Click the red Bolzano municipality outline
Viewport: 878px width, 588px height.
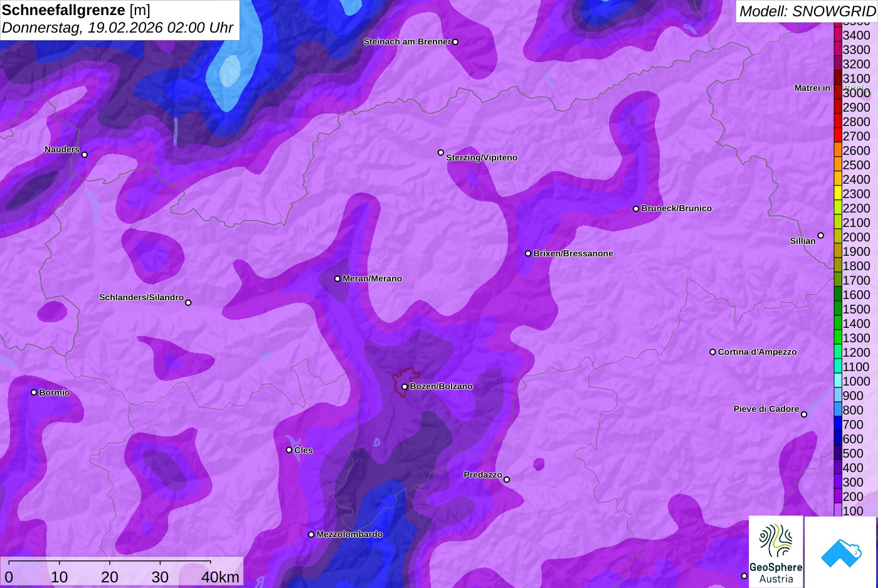pyautogui.click(x=406, y=382)
